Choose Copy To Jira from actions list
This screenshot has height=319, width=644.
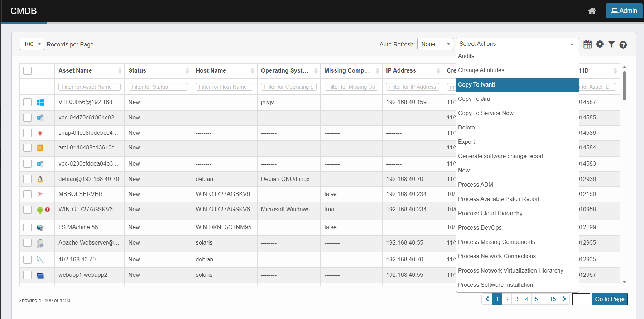[474, 99]
